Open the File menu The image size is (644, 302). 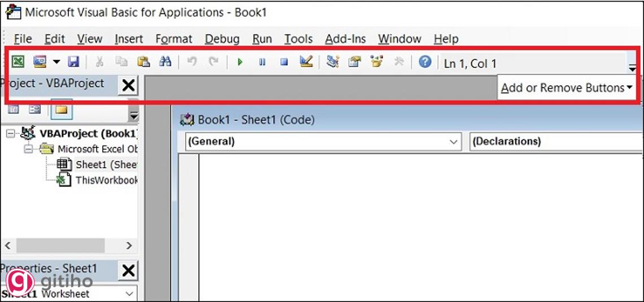click(x=23, y=39)
